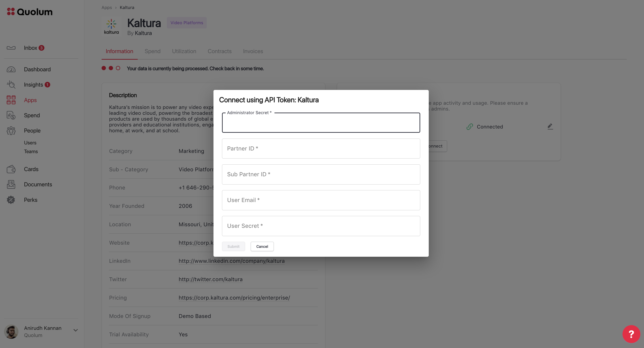Focus the Partner ID field
644x348 pixels.
click(321, 148)
